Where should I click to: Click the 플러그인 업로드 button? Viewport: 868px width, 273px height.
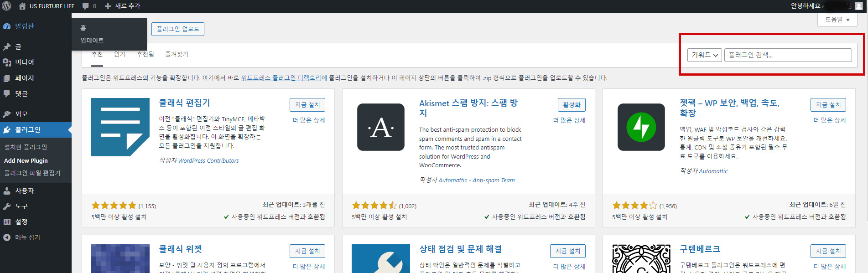(x=178, y=29)
